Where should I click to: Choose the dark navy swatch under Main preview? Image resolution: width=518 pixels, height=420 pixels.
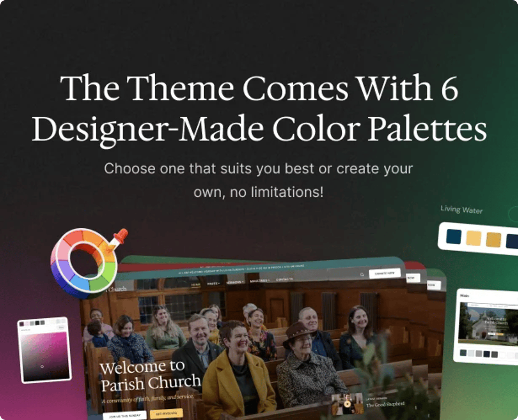(x=486, y=354)
